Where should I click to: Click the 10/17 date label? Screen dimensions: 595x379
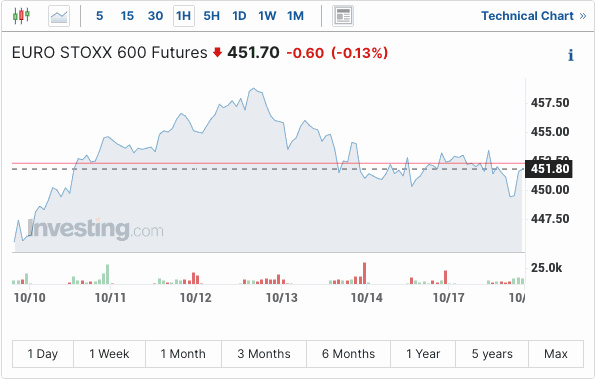[449, 298]
